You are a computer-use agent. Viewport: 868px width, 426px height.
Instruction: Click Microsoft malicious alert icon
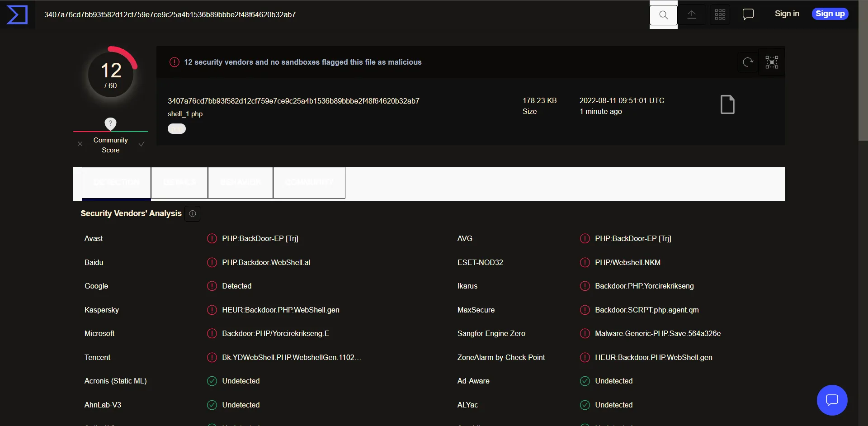coord(212,333)
